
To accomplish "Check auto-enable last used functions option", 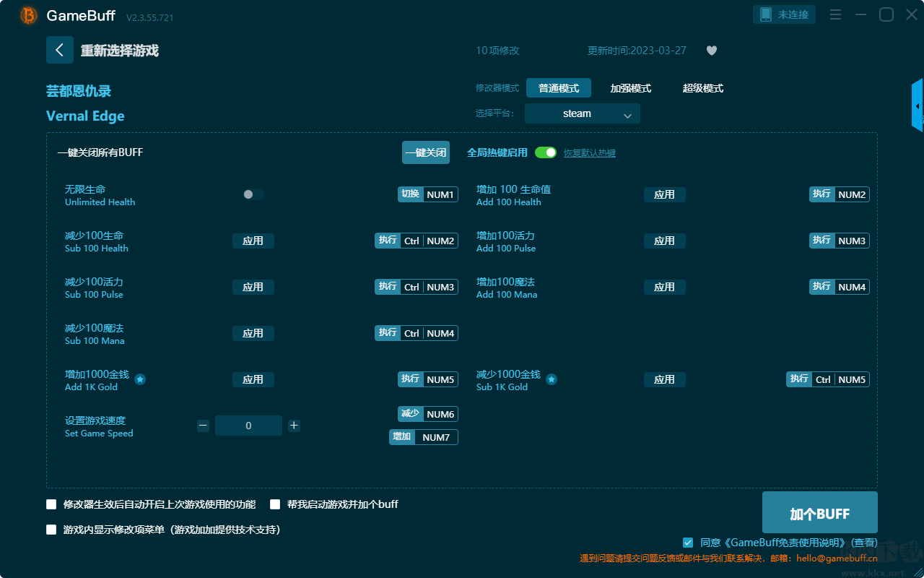I will [x=51, y=504].
